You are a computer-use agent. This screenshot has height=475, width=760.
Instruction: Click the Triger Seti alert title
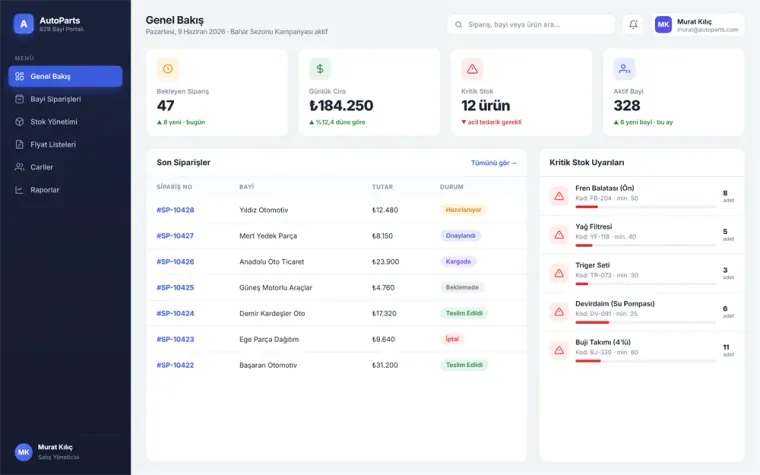coord(592,265)
